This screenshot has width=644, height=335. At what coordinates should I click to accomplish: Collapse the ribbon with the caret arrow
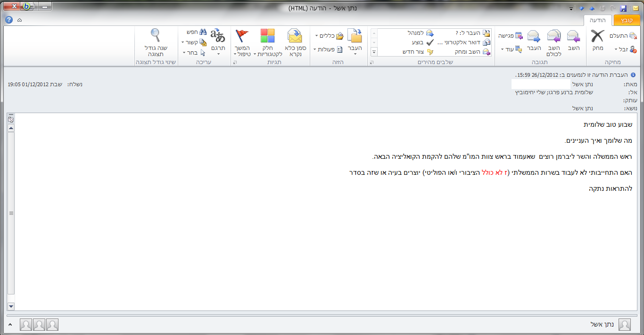[x=19, y=20]
